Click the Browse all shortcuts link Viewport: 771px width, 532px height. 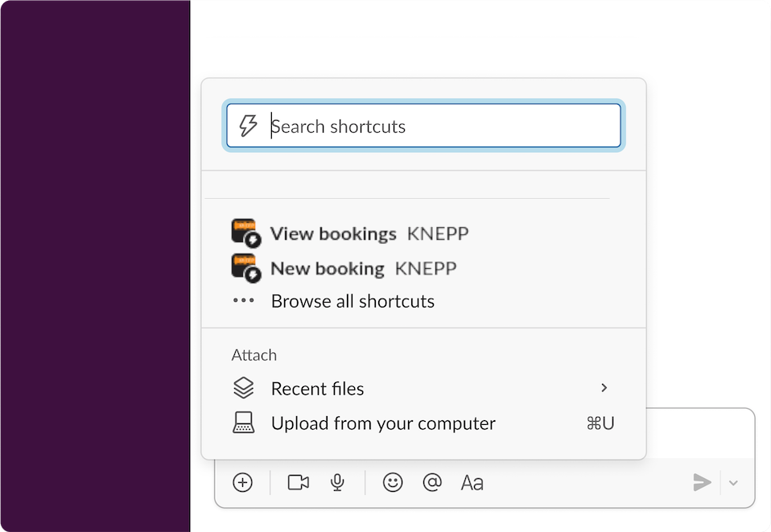click(353, 302)
